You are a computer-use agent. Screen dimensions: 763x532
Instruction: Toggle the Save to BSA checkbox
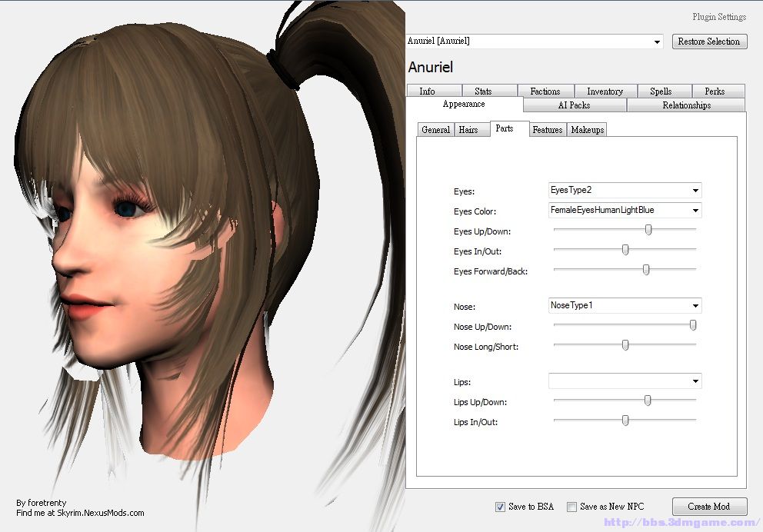[500, 507]
